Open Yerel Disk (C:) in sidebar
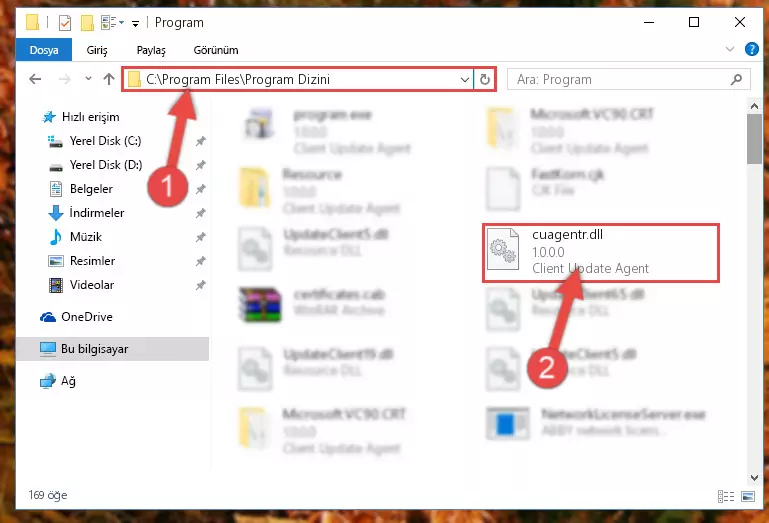The image size is (769, 523). click(x=105, y=141)
